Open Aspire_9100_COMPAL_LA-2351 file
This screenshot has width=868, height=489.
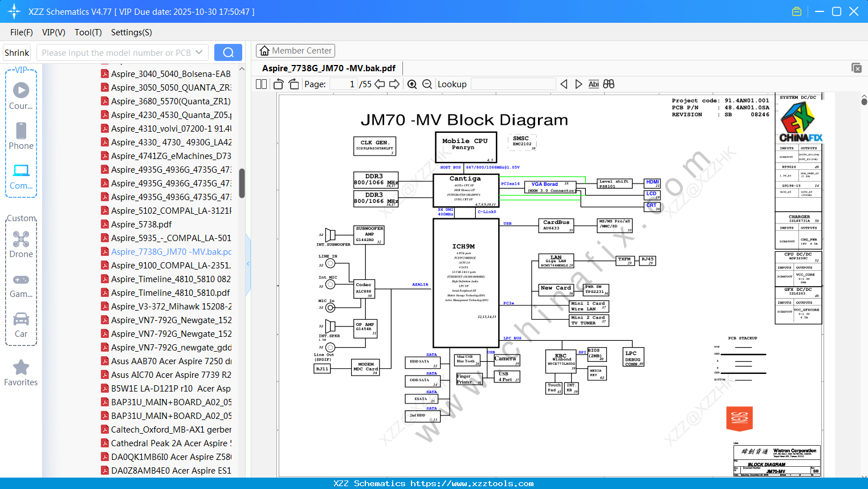click(x=171, y=266)
